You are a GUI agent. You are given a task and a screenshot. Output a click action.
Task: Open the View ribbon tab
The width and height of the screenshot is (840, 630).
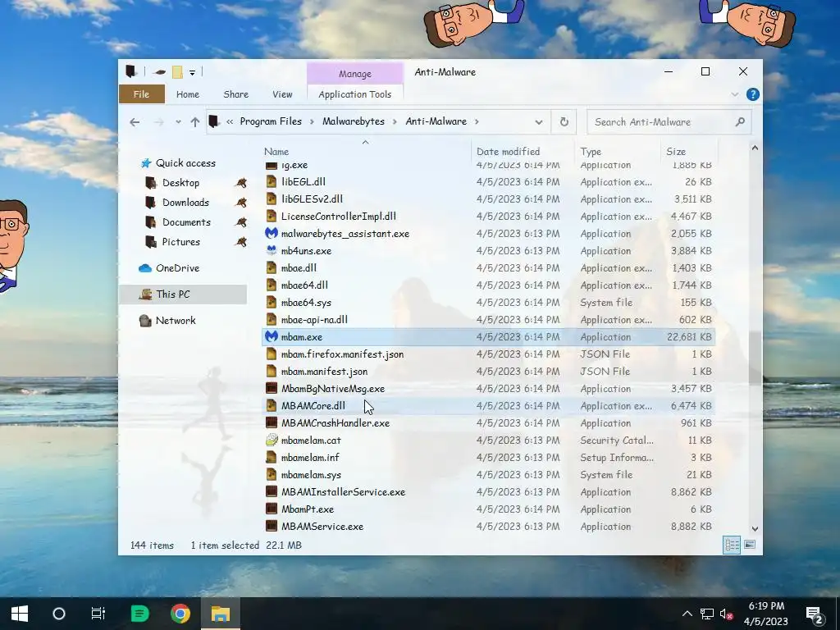point(282,94)
